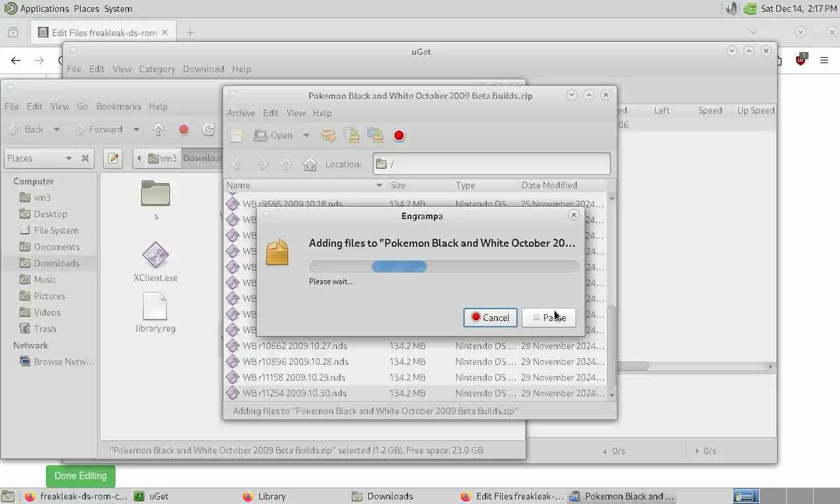Open the View menu in Engrampa
Image resolution: width=840 pixels, height=504 pixels.
296,113
